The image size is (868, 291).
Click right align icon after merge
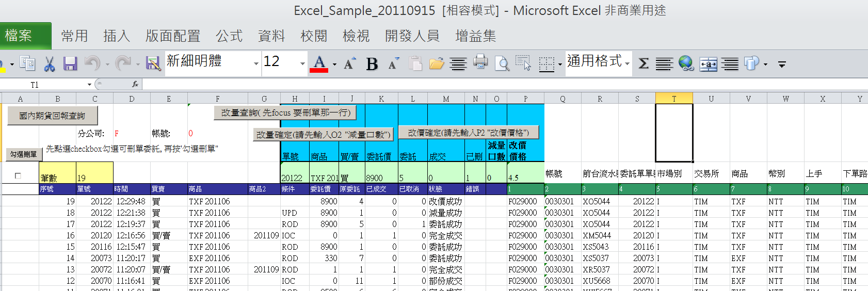tap(730, 64)
